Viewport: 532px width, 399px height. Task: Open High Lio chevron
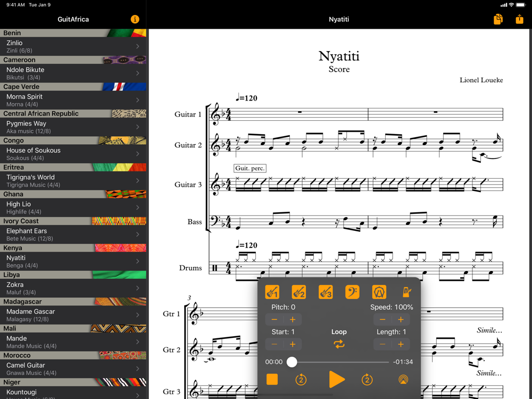pos(138,207)
